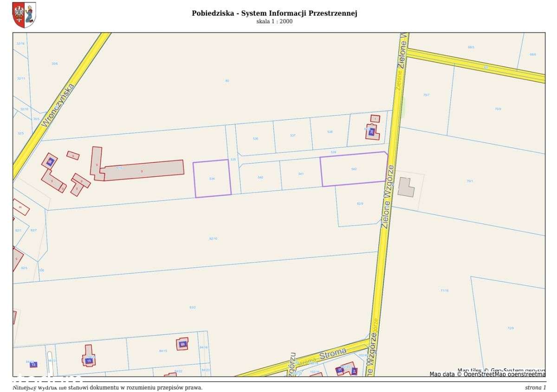Click parcel label 35/6
The image size is (557, 392).
pos(54,64)
